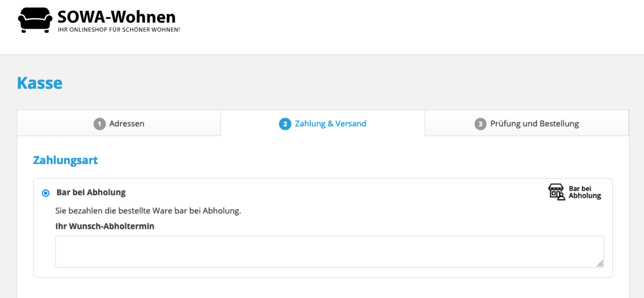The height and width of the screenshot is (298, 644).
Task: Click the black sofa logo icon
Action: (x=35, y=20)
